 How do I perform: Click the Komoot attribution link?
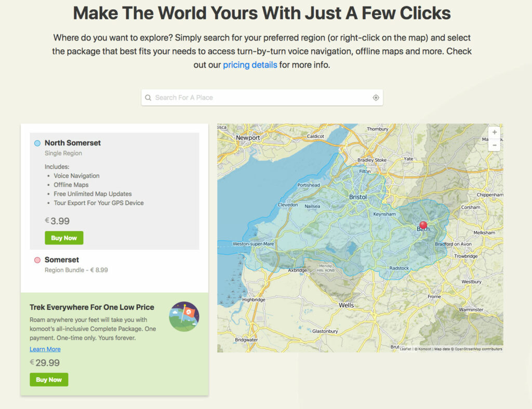[424, 349]
